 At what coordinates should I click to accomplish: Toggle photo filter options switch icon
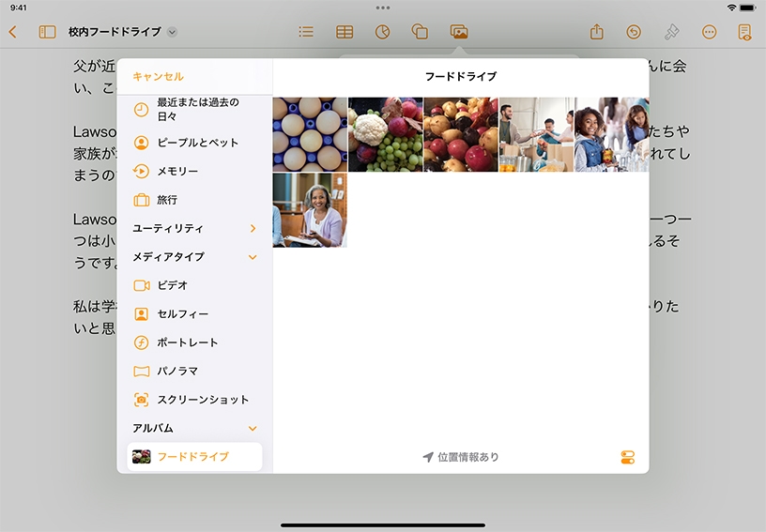(628, 458)
